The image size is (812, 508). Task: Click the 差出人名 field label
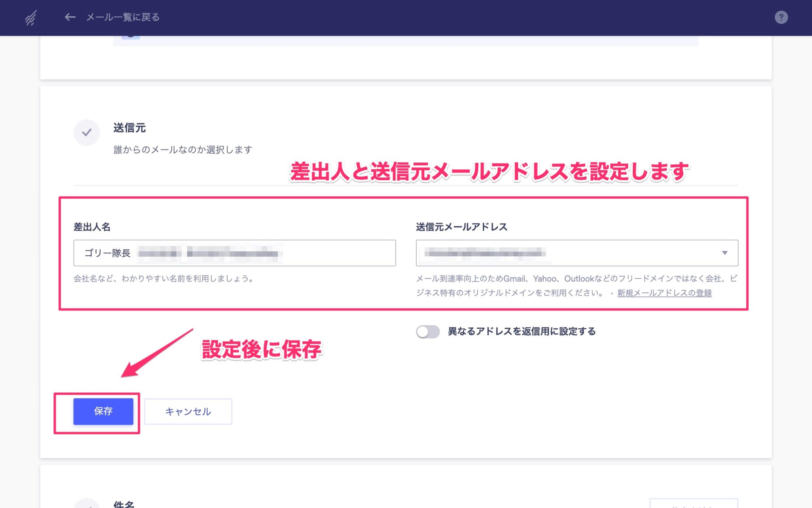(x=92, y=227)
